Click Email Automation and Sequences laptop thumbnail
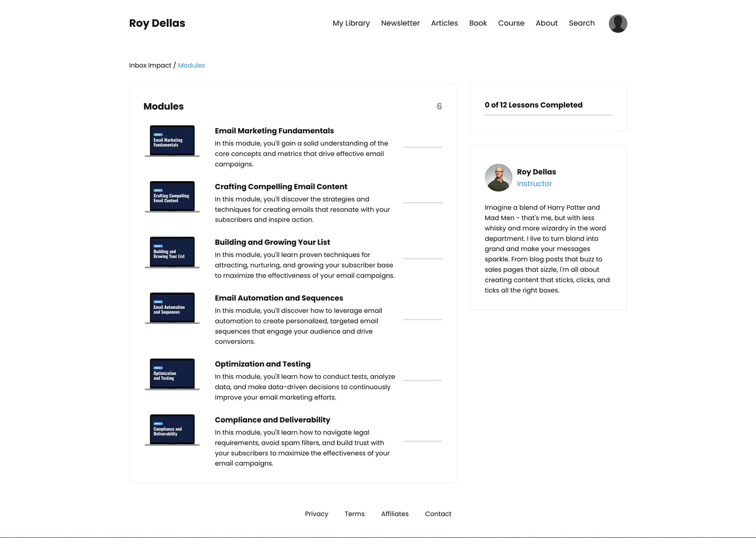Screen dimensions: 756x538 point(172,308)
